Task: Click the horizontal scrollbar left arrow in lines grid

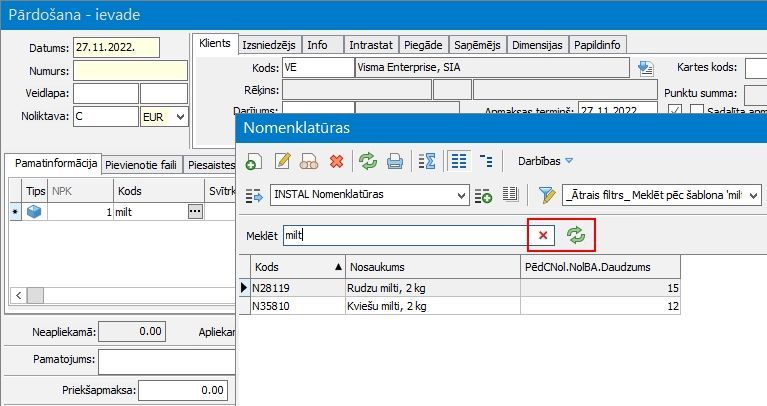Action: click(19, 295)
